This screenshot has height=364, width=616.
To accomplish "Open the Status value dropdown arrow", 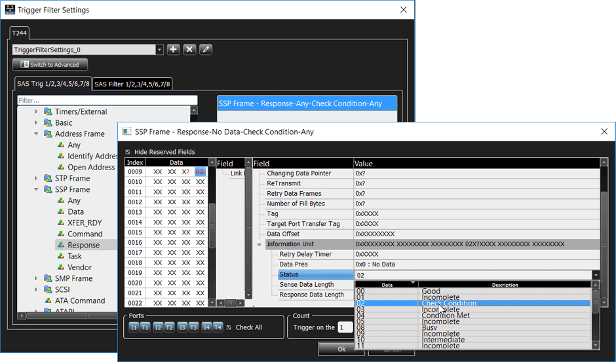I will (595, 276).
